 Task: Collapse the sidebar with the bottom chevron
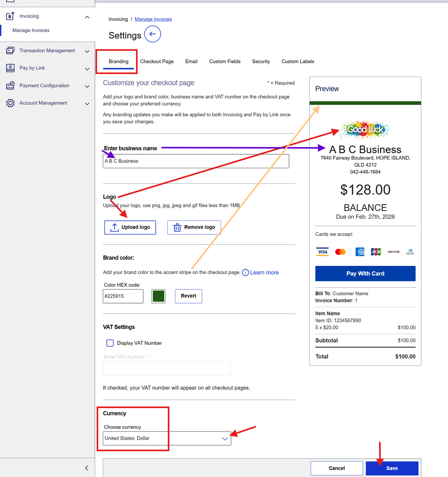tap(86, 468)
